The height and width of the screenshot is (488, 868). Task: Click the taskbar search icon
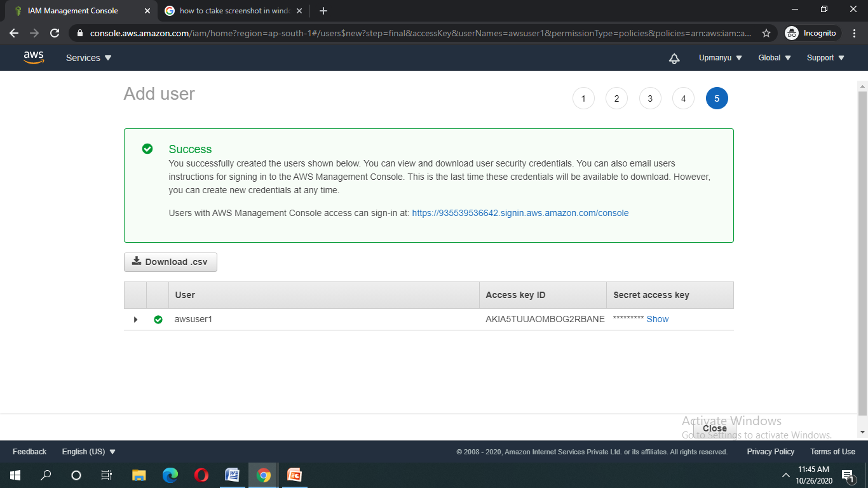(x=46, y=475)
